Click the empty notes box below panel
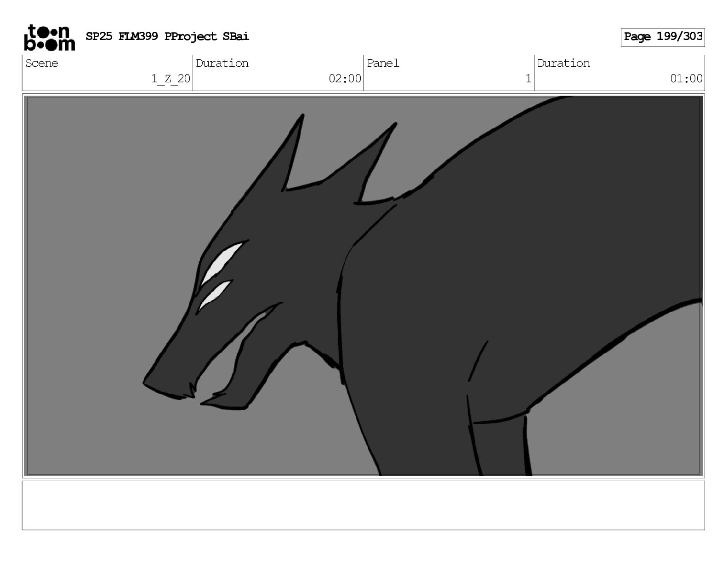 (x=363, y=505)
